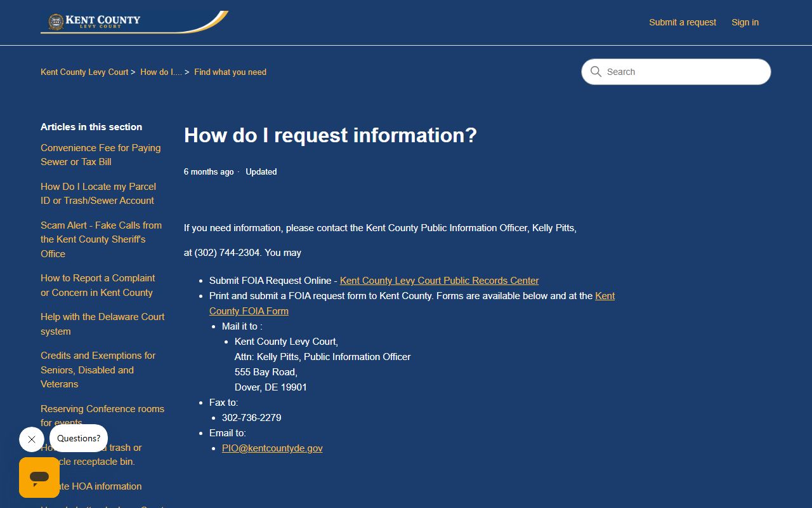Click the 'at (302) 744-2304. You may' line
The width and height of the screenshot is (812, 508).
point(242,253)
